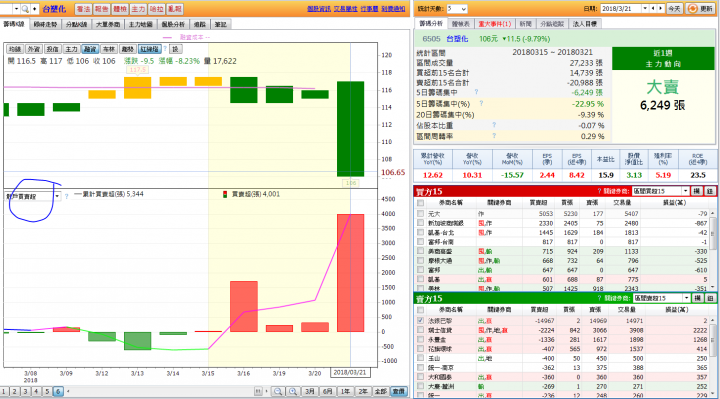Open the 哈拉 toolbar button
Screen dimensions: 720x399
pyautogui.click(x=157, y=9)
